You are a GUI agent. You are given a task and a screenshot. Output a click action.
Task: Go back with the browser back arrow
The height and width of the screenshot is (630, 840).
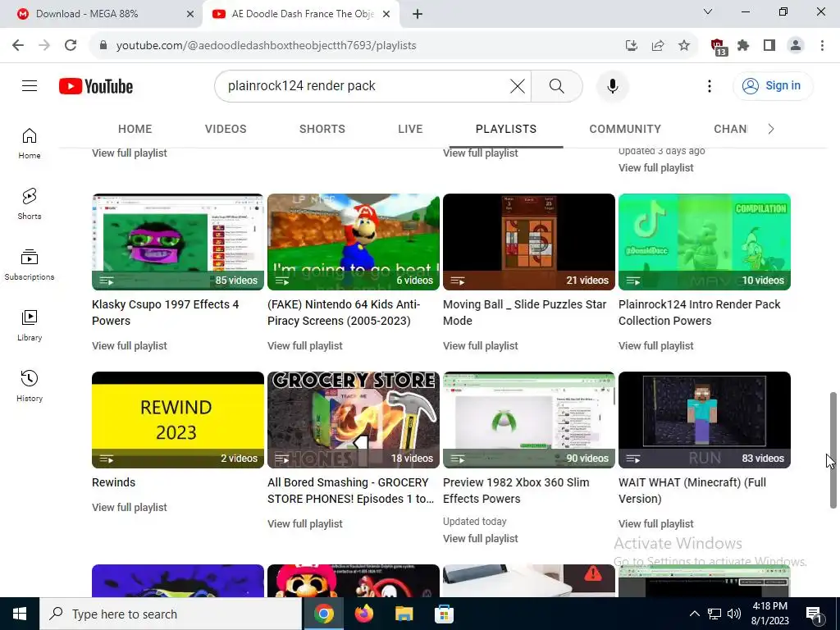click(18, 45)
